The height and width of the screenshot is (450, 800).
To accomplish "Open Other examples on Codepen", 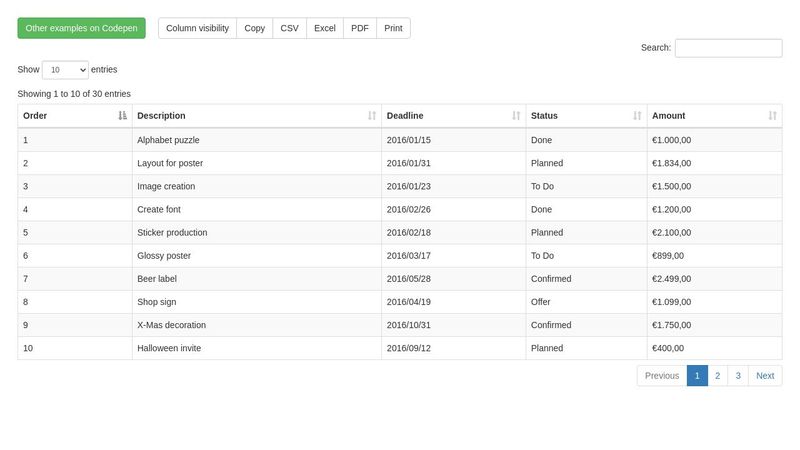I will 82,28.
